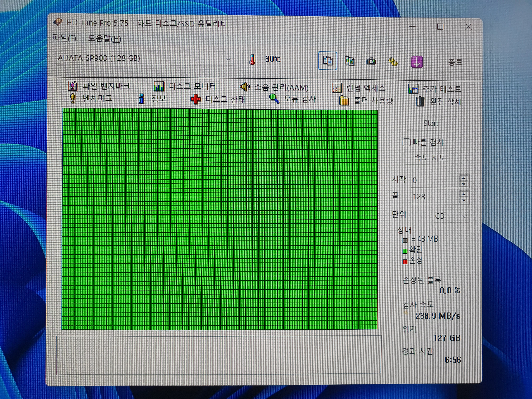This screenshot has height=399, width=532.
Task: Increase the 시작 value with up arrow
Action: point(464,178)
